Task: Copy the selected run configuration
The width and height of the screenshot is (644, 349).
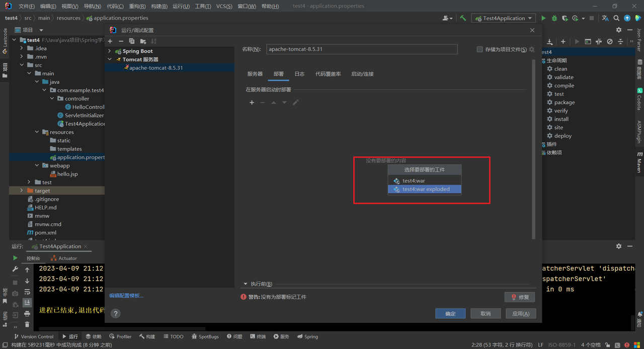Action: [x=132, y=41]
